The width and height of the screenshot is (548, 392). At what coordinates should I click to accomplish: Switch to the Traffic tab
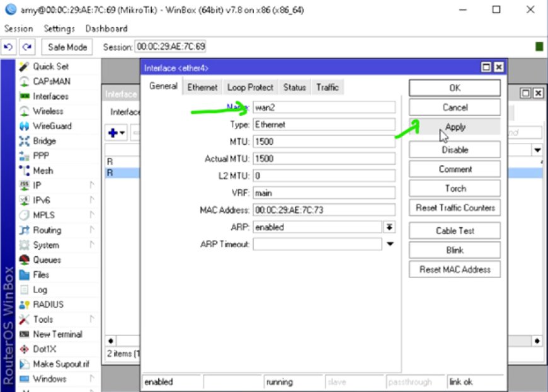pyautogui.click(x=328, y=87)
